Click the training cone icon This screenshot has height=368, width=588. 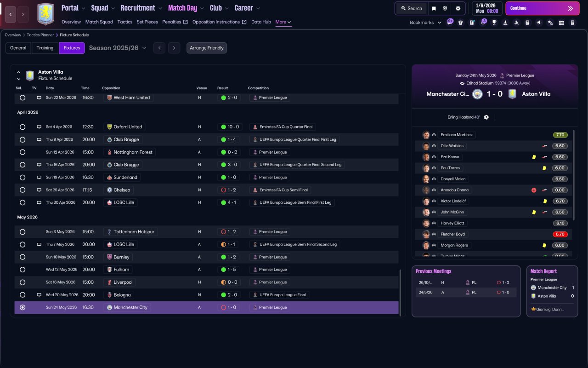point(505,23)
